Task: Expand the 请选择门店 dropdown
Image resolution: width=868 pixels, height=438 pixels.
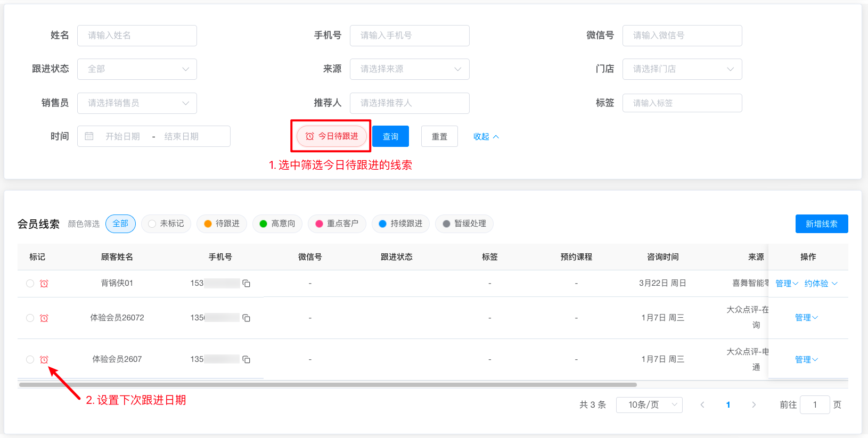Action: 682,69
